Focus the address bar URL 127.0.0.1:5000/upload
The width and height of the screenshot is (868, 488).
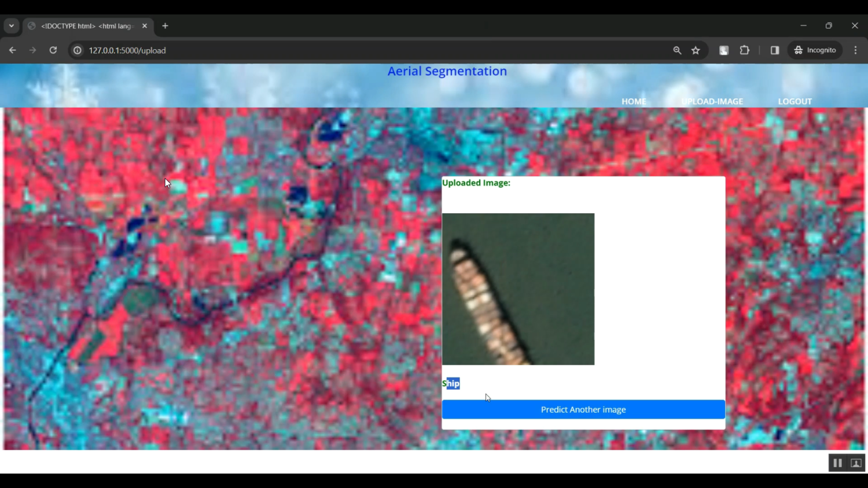[127, 50]
